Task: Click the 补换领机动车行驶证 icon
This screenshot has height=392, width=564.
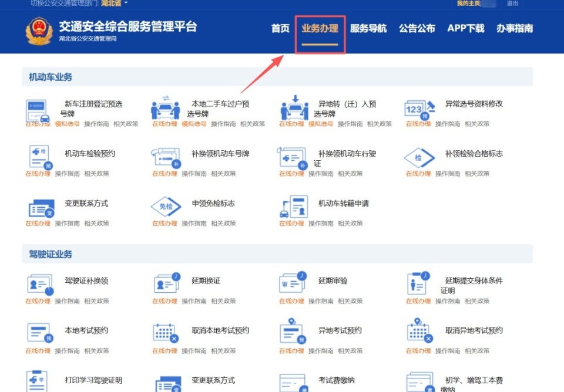Action: (292, 157)
